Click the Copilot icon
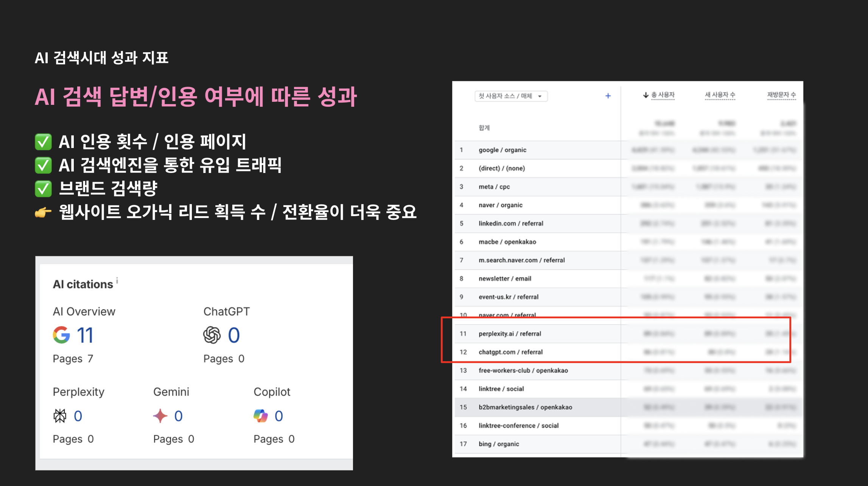Image resolution: width=868 pixels, height=486 pixels. tap(261, 415)
